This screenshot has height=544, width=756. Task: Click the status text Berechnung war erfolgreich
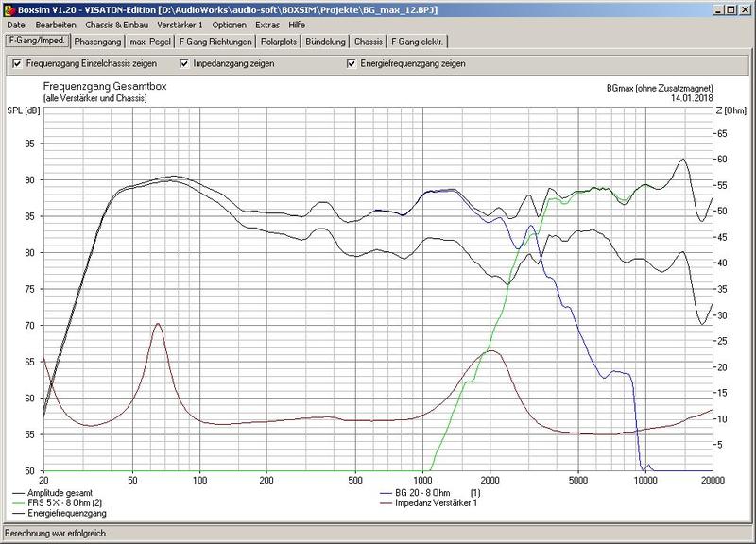point(57,534)
